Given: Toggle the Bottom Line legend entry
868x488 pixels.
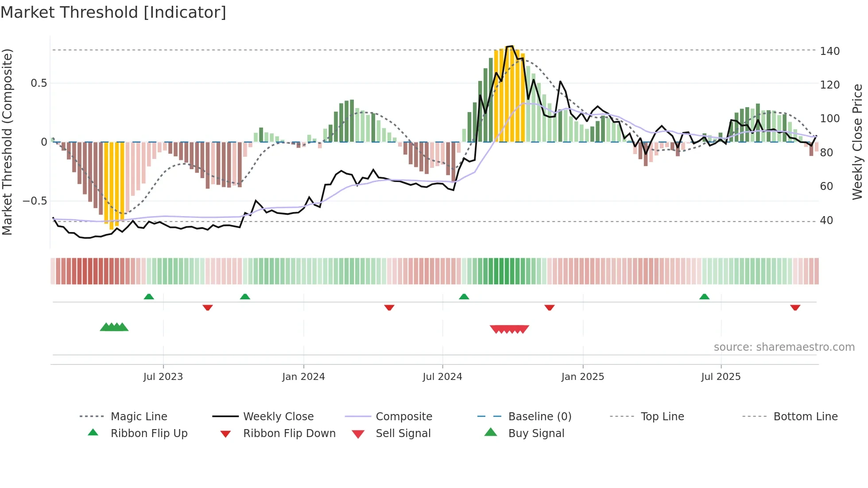Looking at the screenshot, I should coord(805,416).
